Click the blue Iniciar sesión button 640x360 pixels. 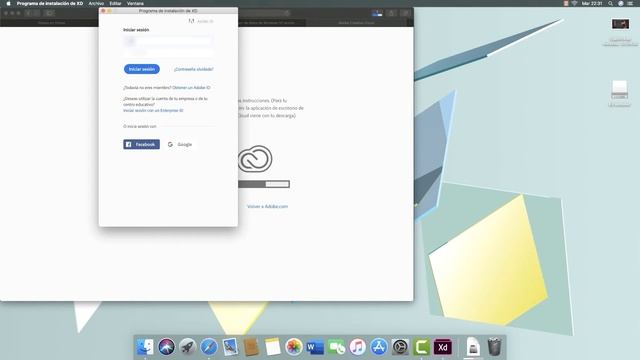pos(142,69)
